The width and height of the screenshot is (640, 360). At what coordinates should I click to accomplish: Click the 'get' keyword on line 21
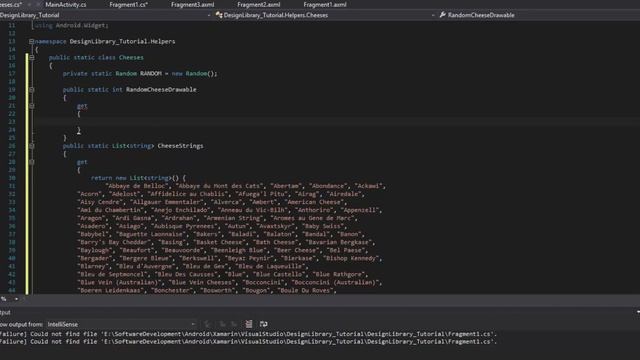click(x=82, y=106)
